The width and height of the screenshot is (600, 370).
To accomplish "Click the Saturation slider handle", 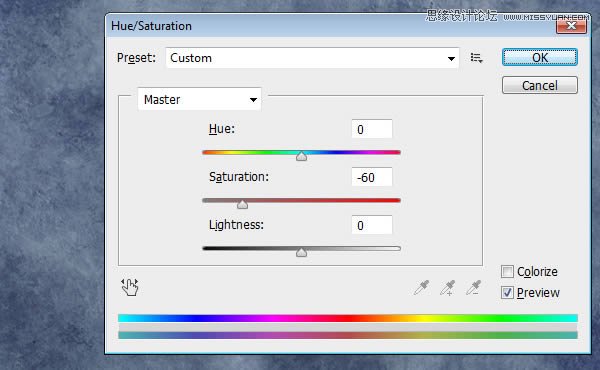I will (x=242, y=204).
